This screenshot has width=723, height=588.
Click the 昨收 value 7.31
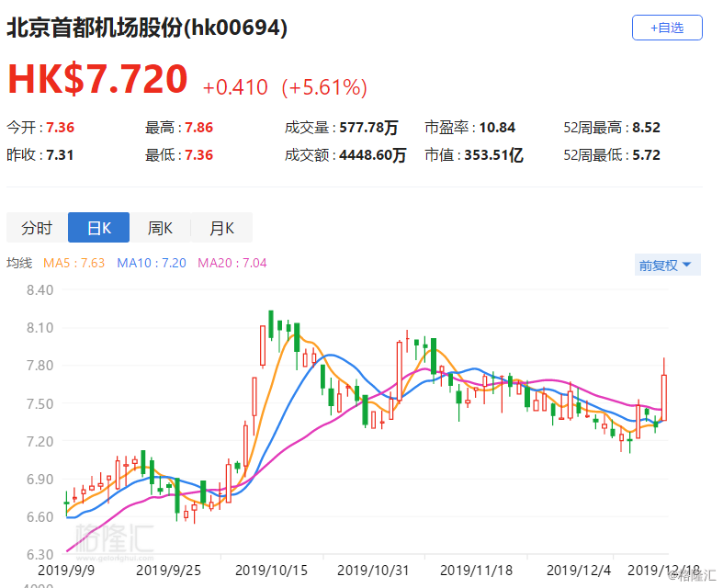coord(60,155)
